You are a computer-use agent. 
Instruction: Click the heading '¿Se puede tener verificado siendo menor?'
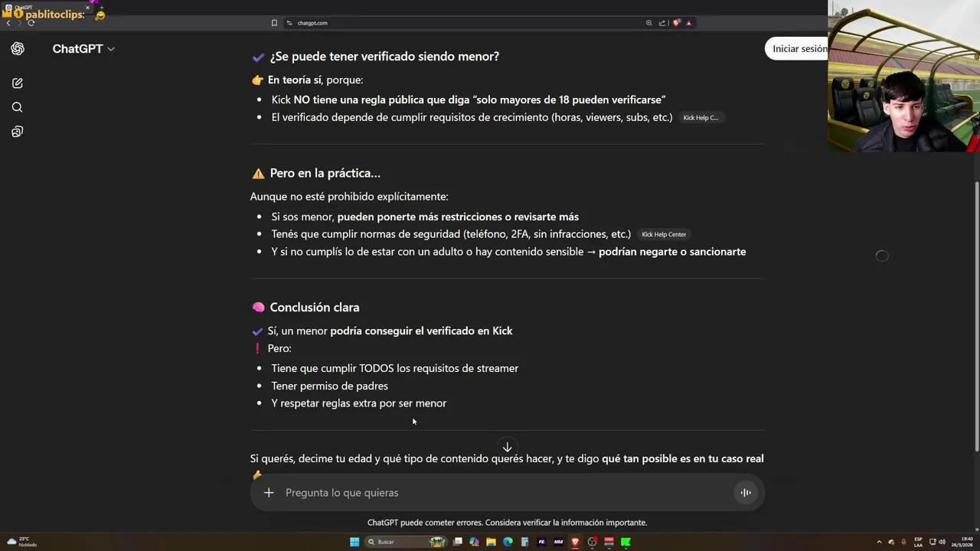(x=384, y=57)
